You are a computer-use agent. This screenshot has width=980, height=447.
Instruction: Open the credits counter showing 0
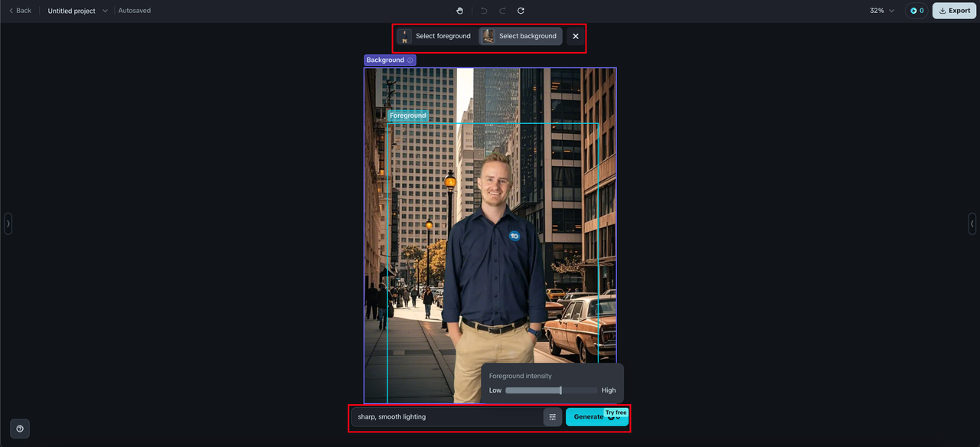916,11
